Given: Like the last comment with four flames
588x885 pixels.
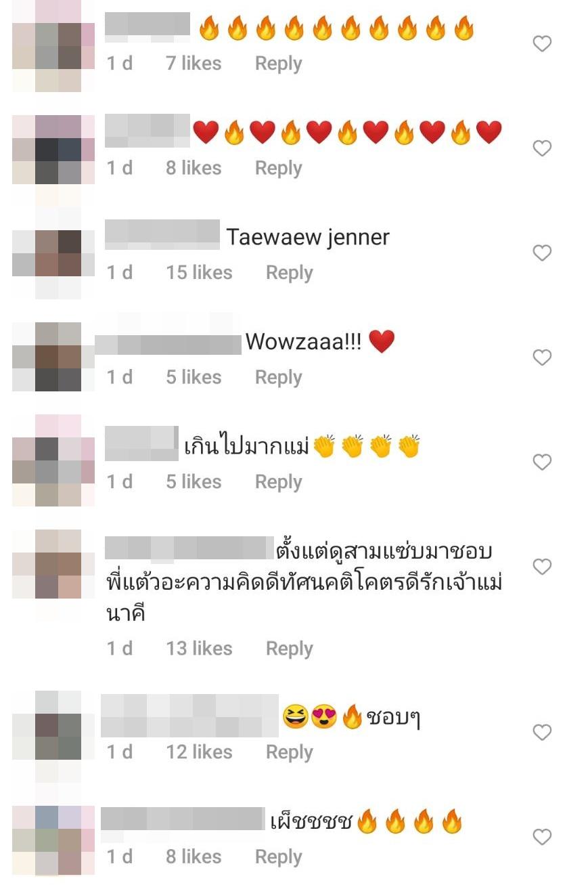Looking at the screenshot, I should [542, 837].
